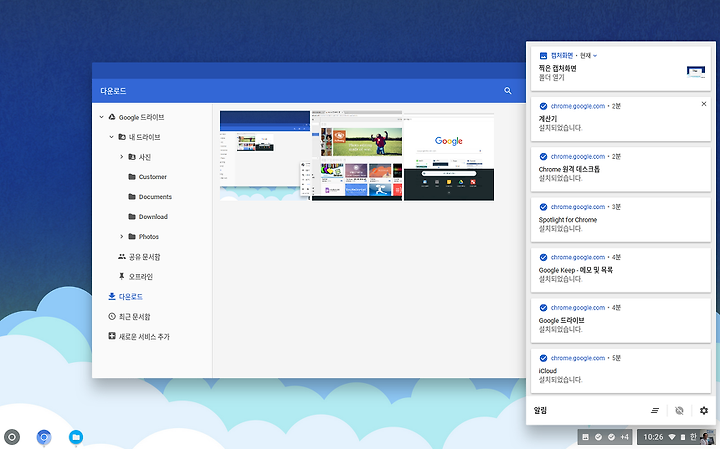Collapse the Google 드라이브 tree chevron
Image resolution: width=720 pixels, height=449 pixels.
[101, 117]
